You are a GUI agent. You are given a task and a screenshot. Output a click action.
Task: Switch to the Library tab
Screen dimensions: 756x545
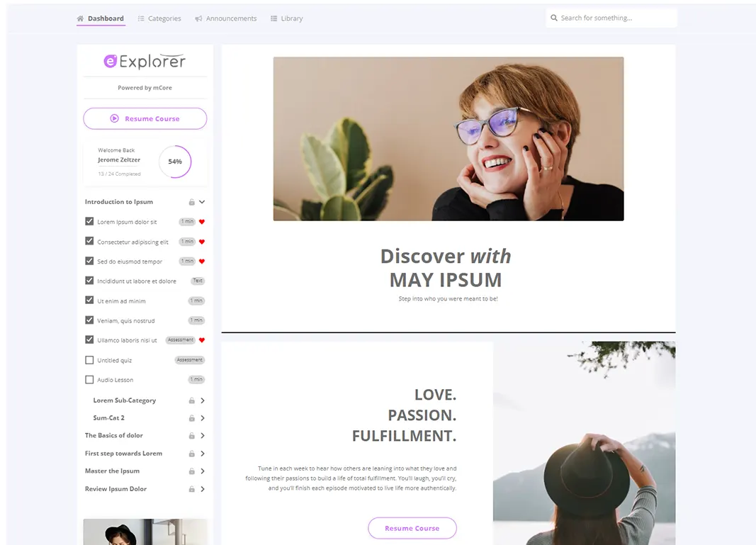coord(287,18)
